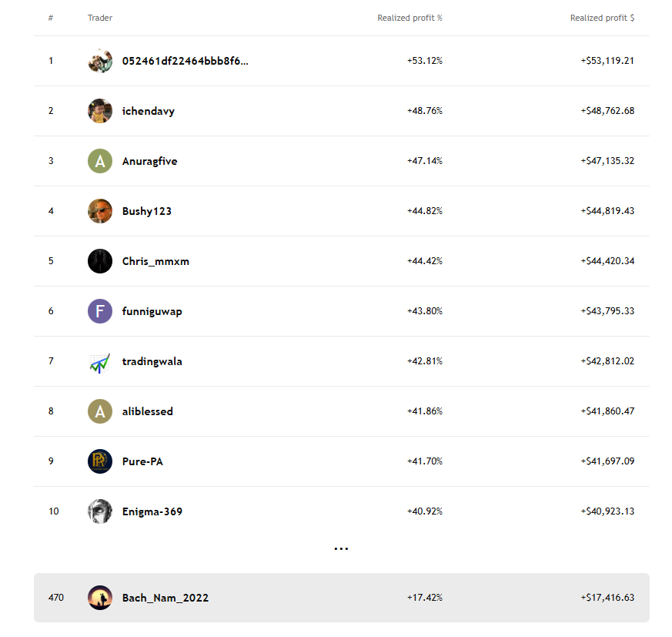
Task: Click the Realized profit % column header
Action: 410,18
